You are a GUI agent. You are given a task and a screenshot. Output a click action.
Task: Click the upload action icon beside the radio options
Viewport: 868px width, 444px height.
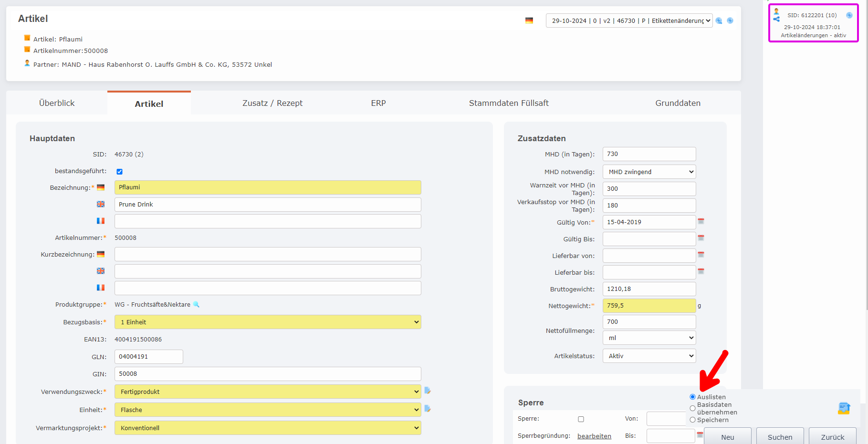point(844,408)
